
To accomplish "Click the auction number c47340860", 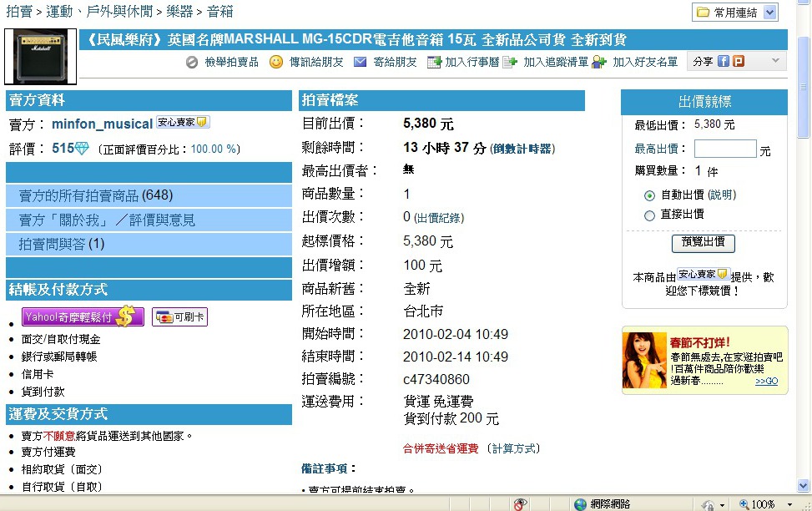I will coord(436,379).
